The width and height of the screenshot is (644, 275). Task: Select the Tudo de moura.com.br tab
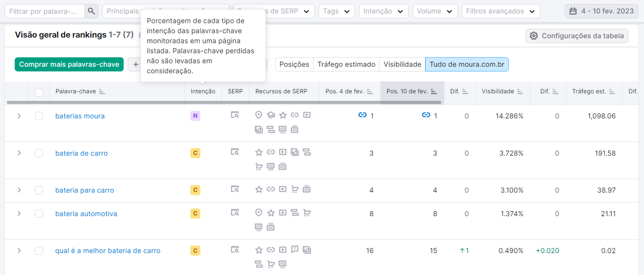coord(467,64)
